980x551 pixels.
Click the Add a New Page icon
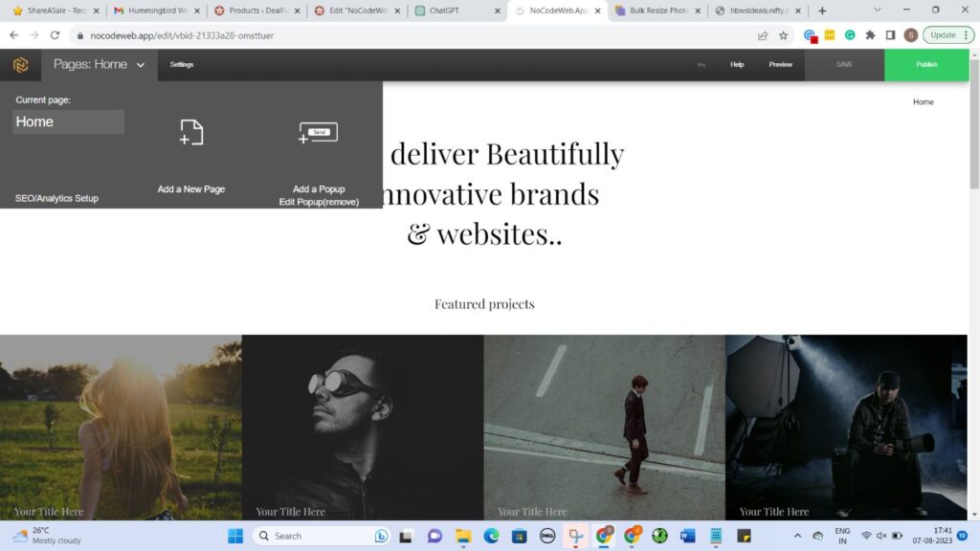tap(190, 134)
